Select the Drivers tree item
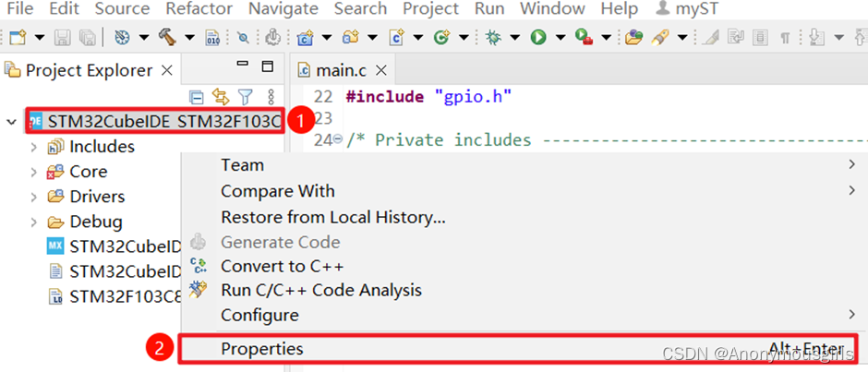This screenshot has height=372, width=868. point(87,197)
